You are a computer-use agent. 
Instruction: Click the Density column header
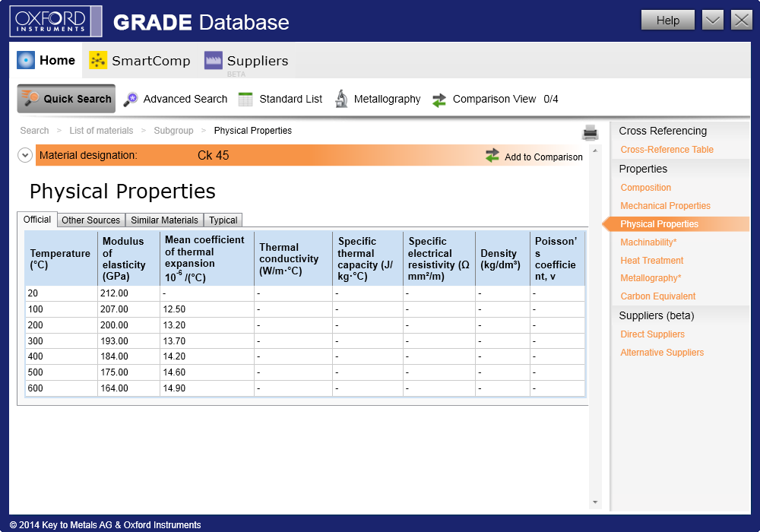tap(502, 258)
